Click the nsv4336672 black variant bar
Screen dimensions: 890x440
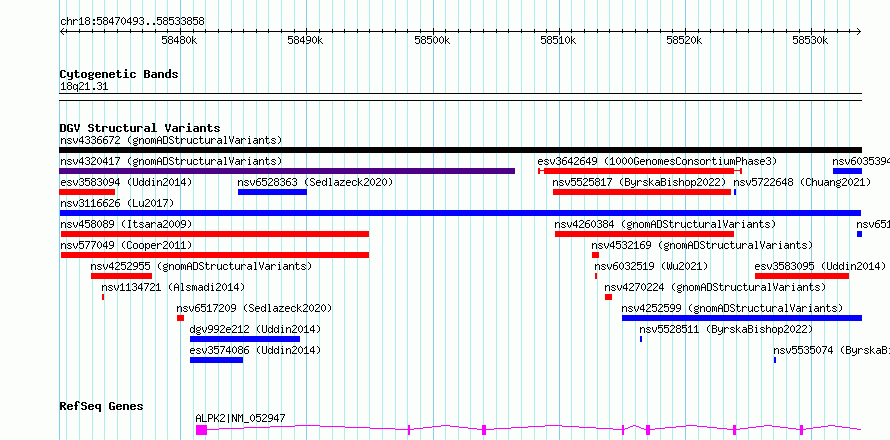tap(460, 150)
